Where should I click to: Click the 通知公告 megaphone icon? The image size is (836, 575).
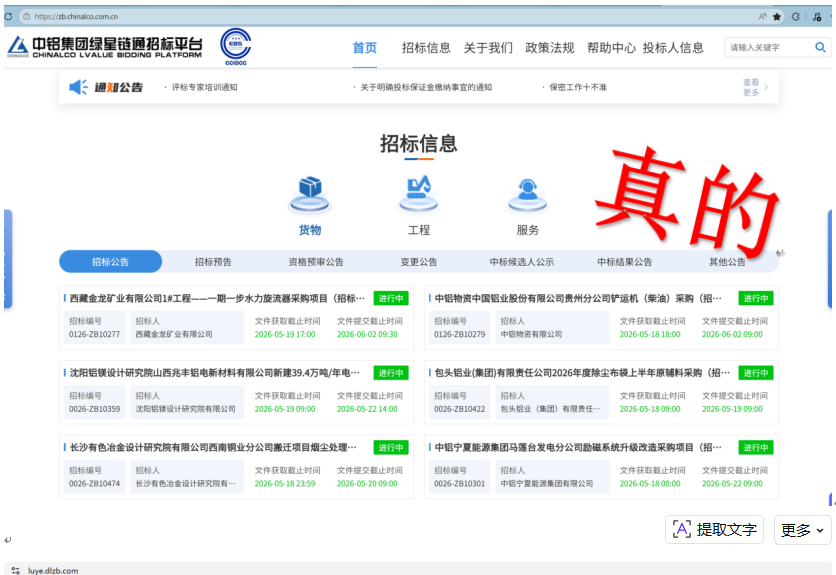[78, 87]
